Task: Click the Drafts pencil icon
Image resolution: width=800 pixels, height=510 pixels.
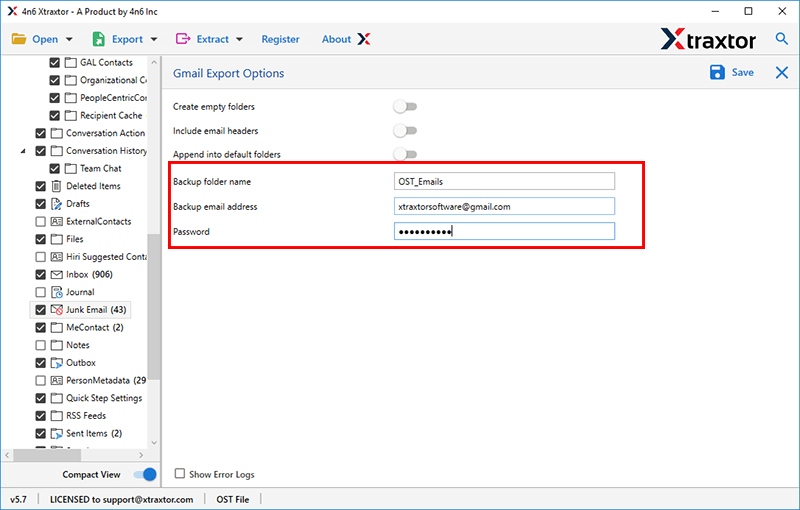Action: point(57,203)
